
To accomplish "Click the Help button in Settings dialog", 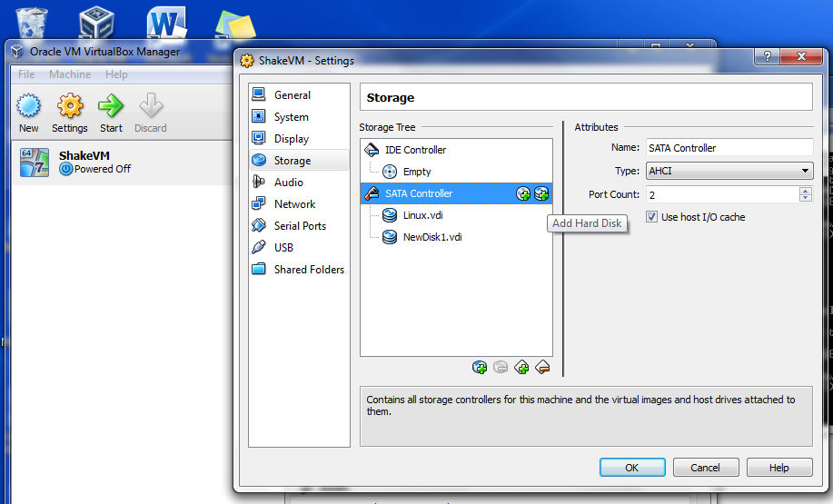I will pyautogui.click(x=779, y=468).
